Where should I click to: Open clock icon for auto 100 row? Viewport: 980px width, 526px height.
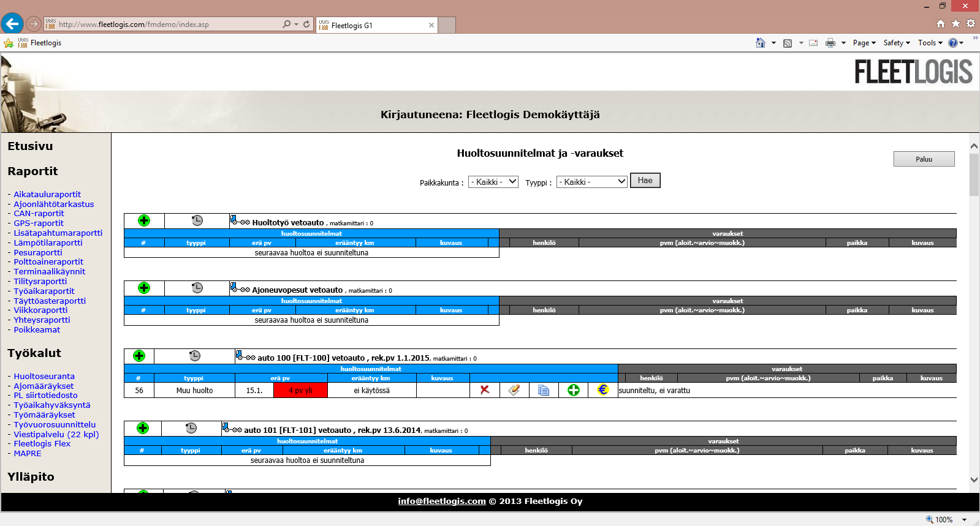(x=195, y=356)
